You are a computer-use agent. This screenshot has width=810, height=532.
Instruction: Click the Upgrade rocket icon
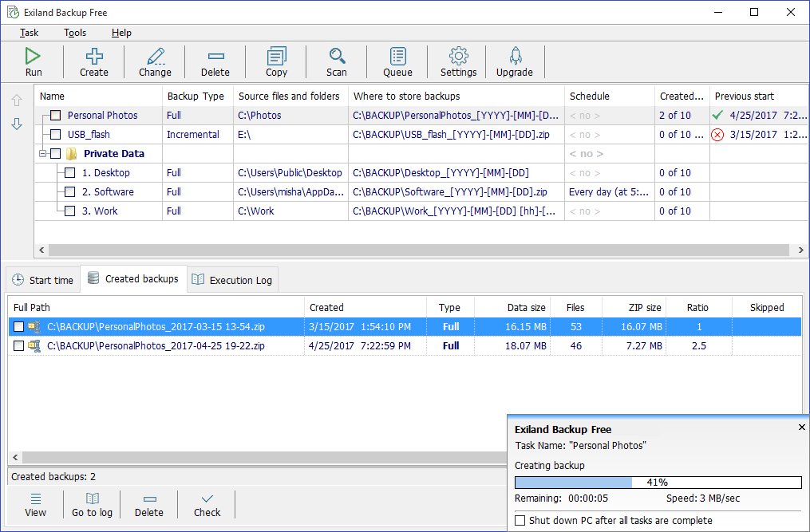pos(515,56)
